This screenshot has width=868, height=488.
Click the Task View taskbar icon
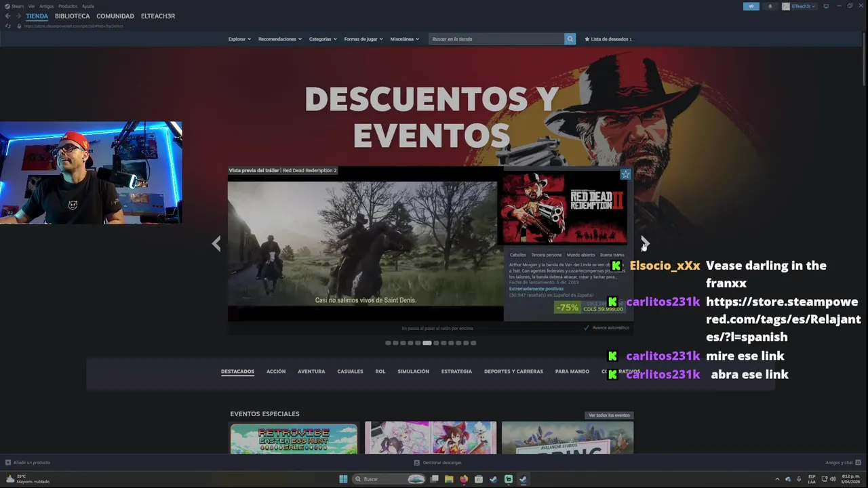[x=434, y=479]
